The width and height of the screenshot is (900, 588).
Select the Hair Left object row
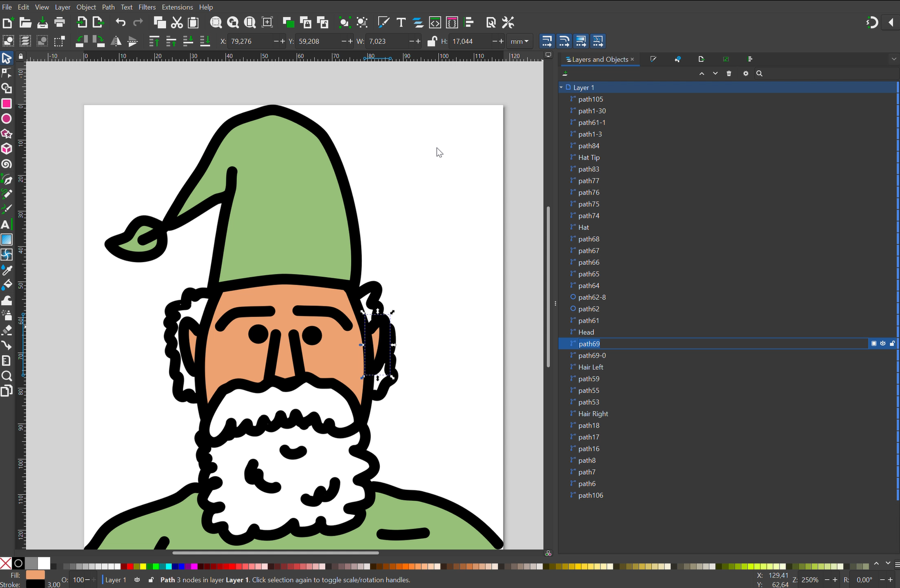point(728,367)
